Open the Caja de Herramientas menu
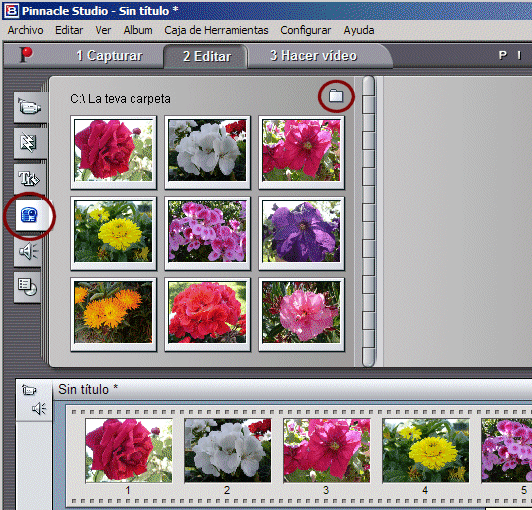Viewport: 532px width, 510px height. [216, 30]
